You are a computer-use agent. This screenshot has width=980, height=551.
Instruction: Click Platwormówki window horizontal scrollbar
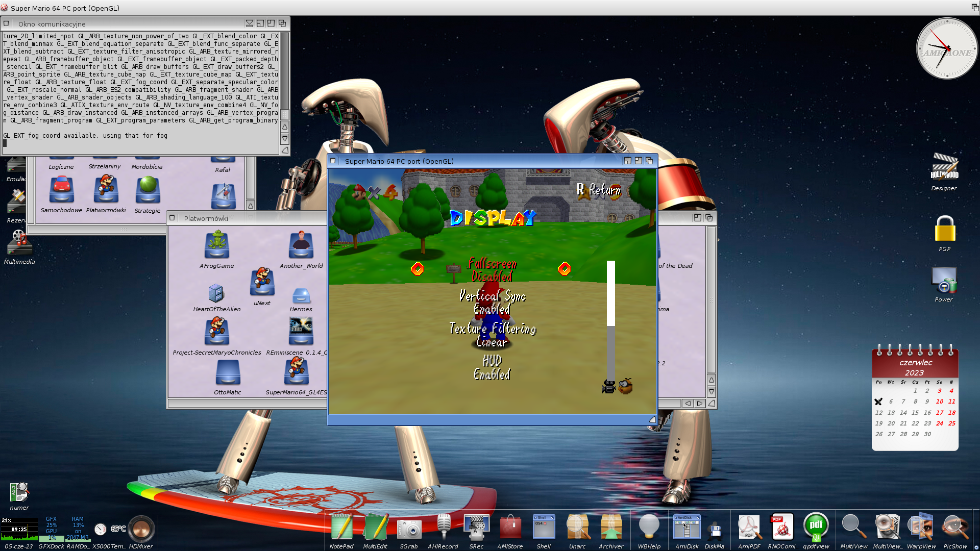(424, 403)
